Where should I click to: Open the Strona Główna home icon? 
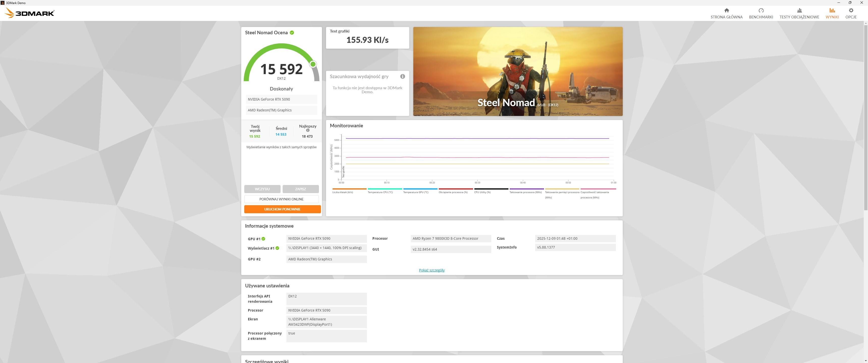726,10
